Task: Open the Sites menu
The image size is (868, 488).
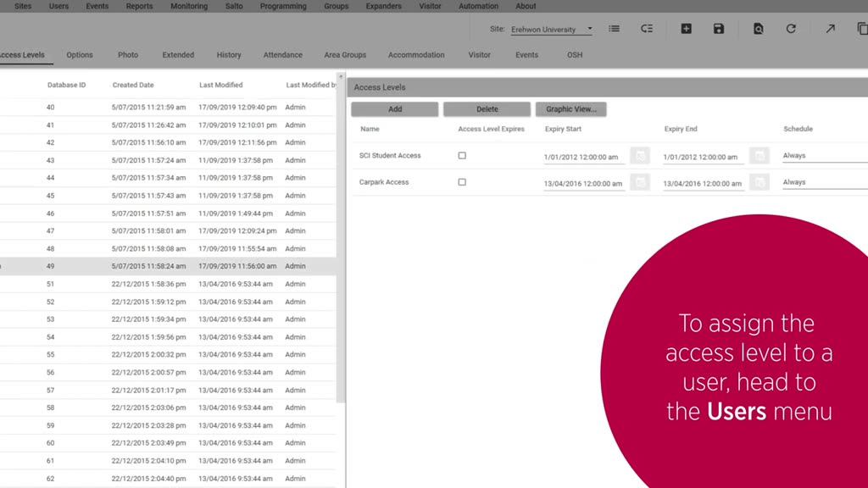Action: point(23,6)
